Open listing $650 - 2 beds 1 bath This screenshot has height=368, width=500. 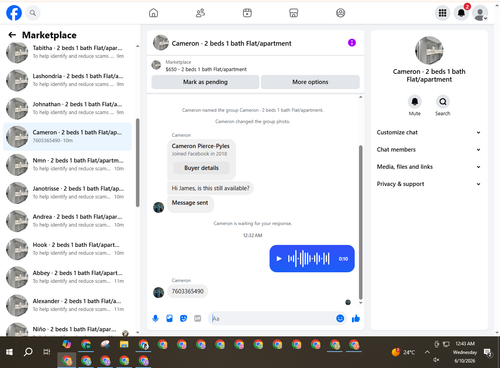point(206,69)
